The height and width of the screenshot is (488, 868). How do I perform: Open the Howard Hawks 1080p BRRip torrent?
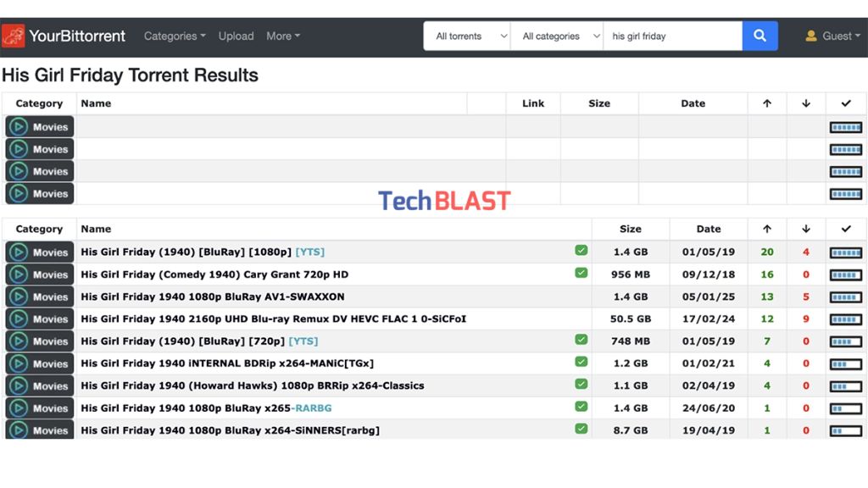253,385
